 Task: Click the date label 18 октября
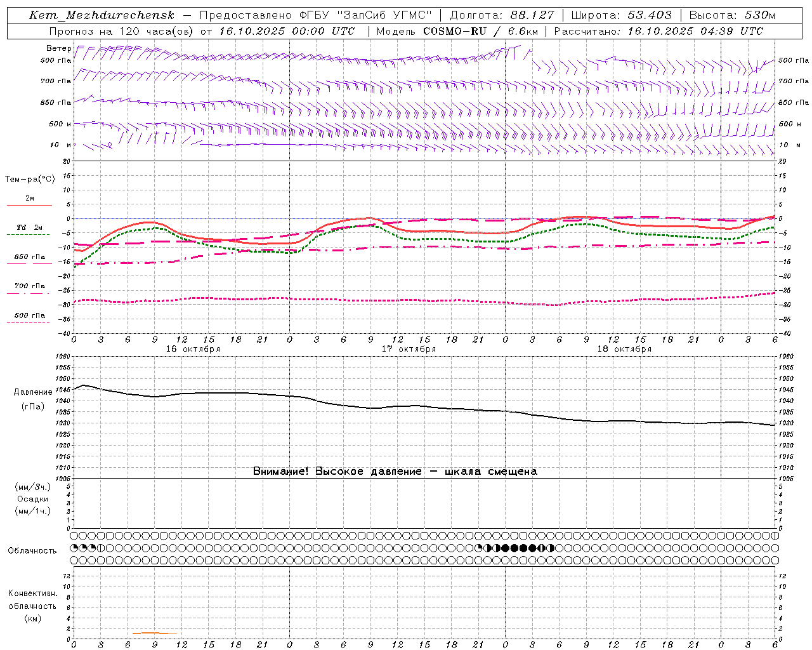(624, 349)
